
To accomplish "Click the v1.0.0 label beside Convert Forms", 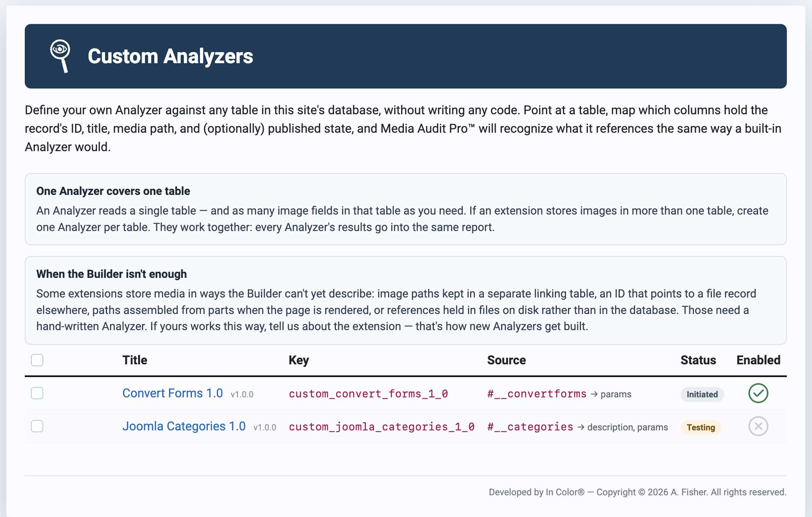I will [242, 394].
